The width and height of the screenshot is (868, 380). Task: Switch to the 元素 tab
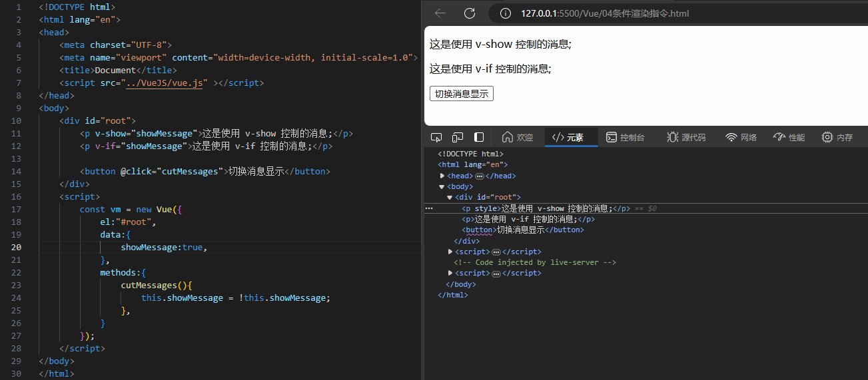[x=571, y=137]
